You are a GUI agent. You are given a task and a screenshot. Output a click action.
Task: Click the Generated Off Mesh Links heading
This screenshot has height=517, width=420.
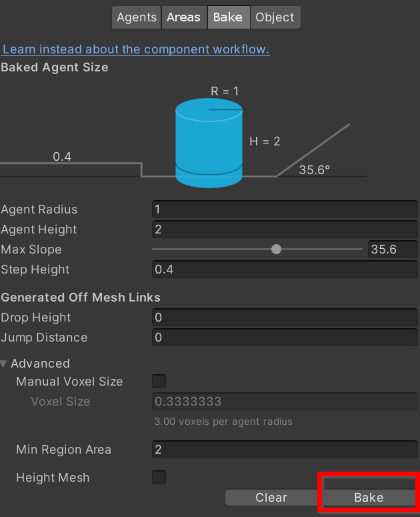(81, 298)
